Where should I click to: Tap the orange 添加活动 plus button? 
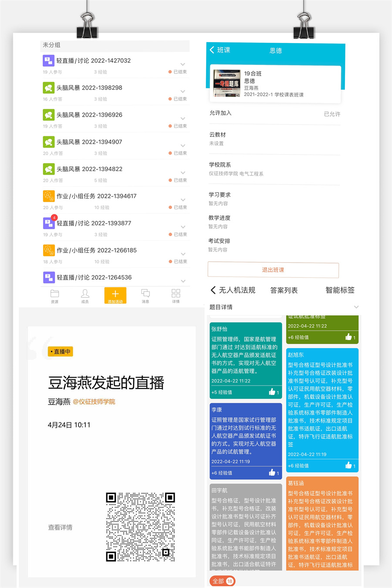115,295
